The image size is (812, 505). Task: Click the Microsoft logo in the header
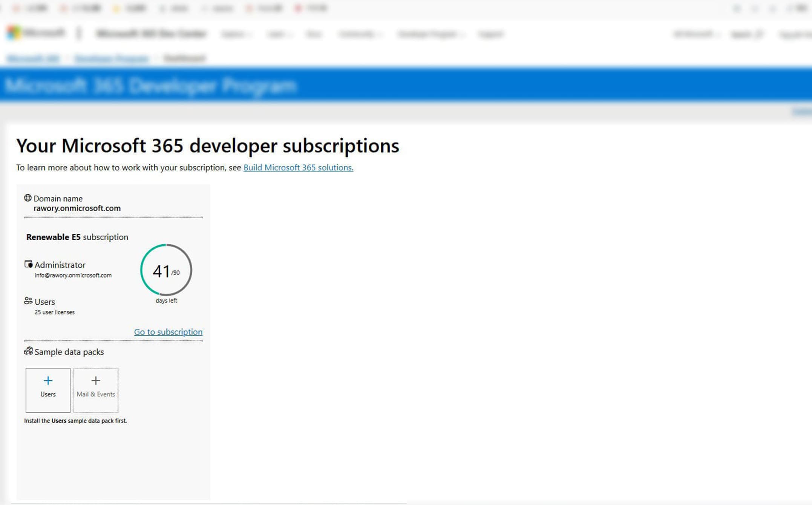point(36,33)
